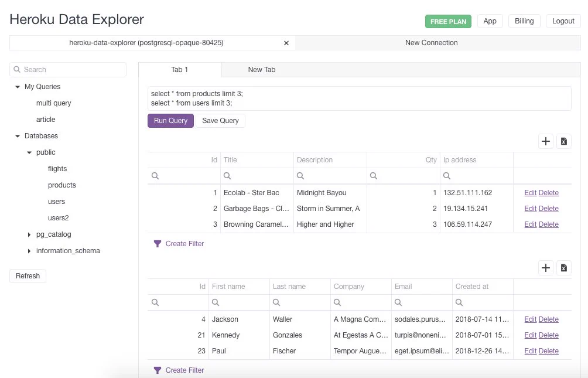Viewport: 588px width, 378px height.
Task: Expand the information_schema node
Action: pos(29,251)
